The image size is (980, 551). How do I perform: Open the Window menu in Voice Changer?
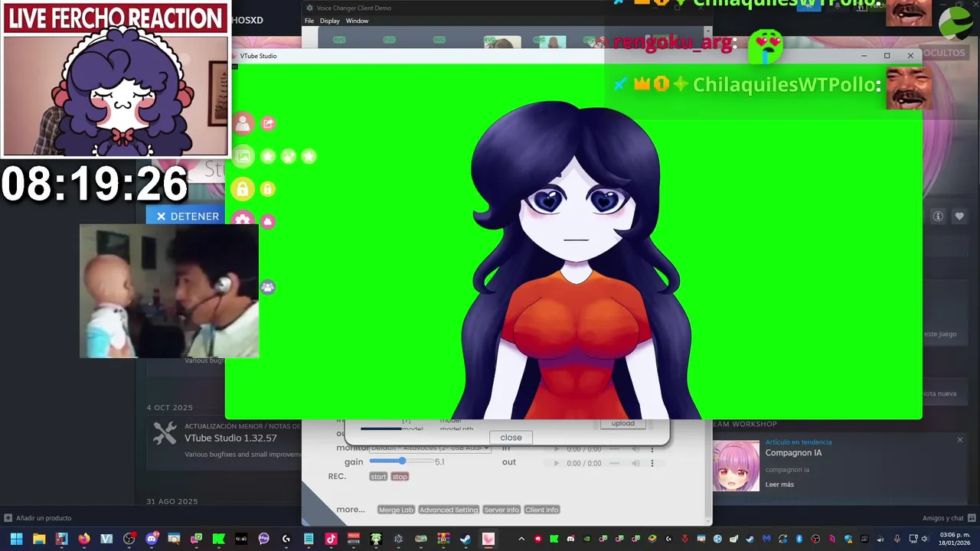coord(357,21)
